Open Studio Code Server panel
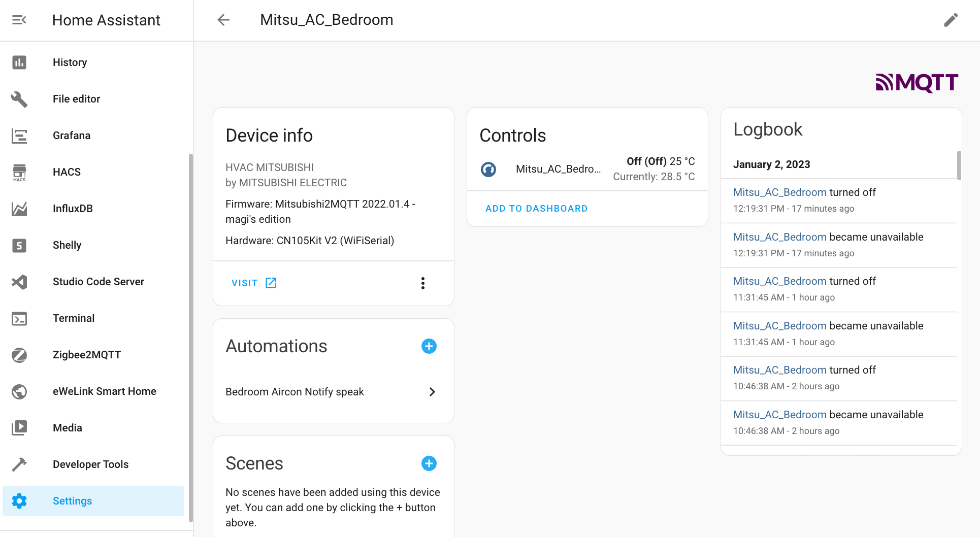This screenshot has height=537, width=980. pos(98,282)
